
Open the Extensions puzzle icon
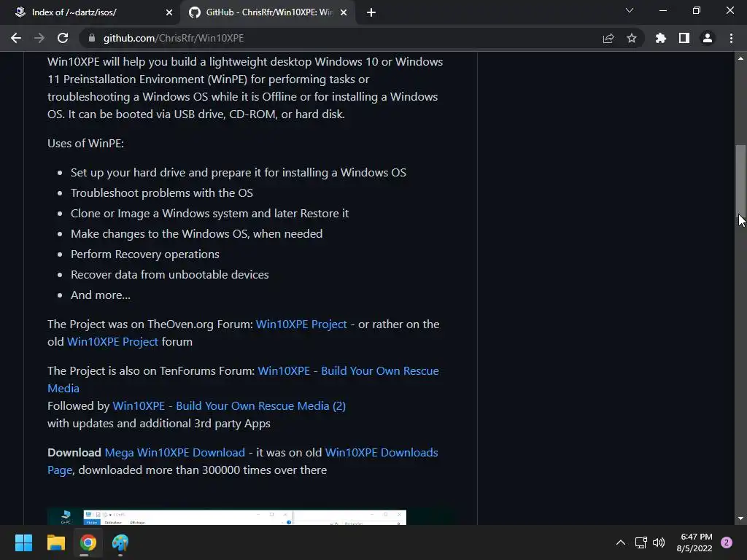point(660,38)
